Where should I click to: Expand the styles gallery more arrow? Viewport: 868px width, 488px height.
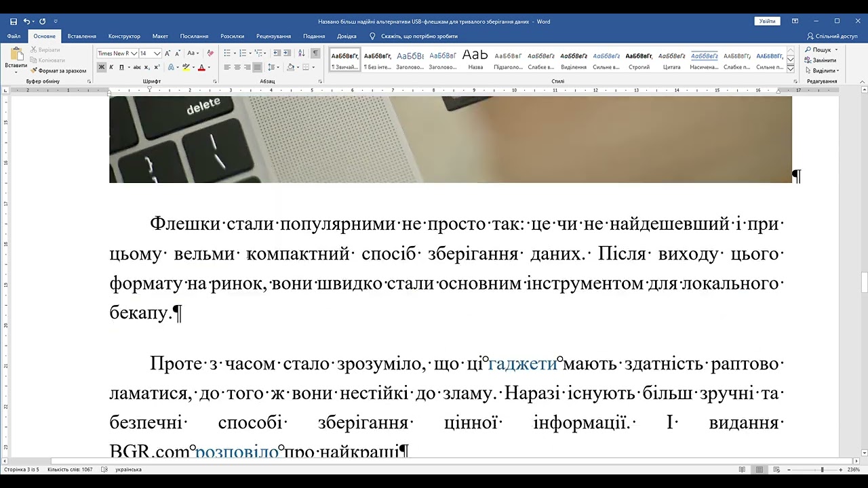(791, 68)
